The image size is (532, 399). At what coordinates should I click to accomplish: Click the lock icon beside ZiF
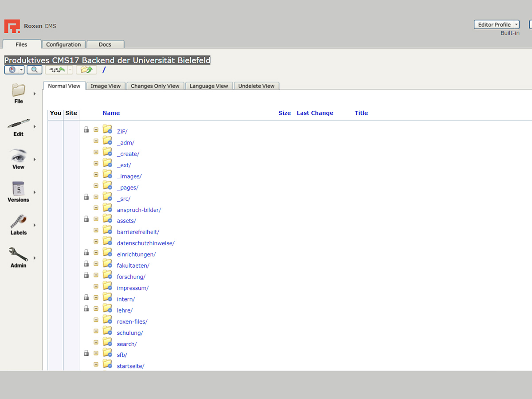click(86, 130)
